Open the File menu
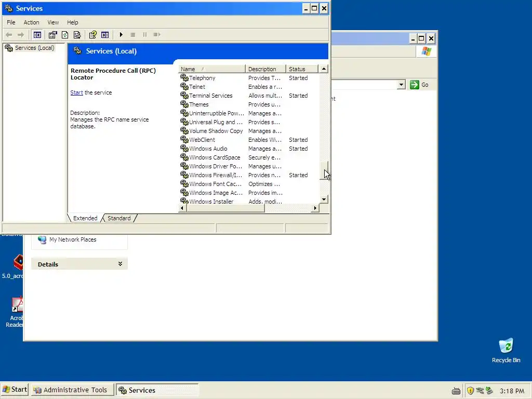Viewport: 532px width, 399px height. click(x=11, y=22)
